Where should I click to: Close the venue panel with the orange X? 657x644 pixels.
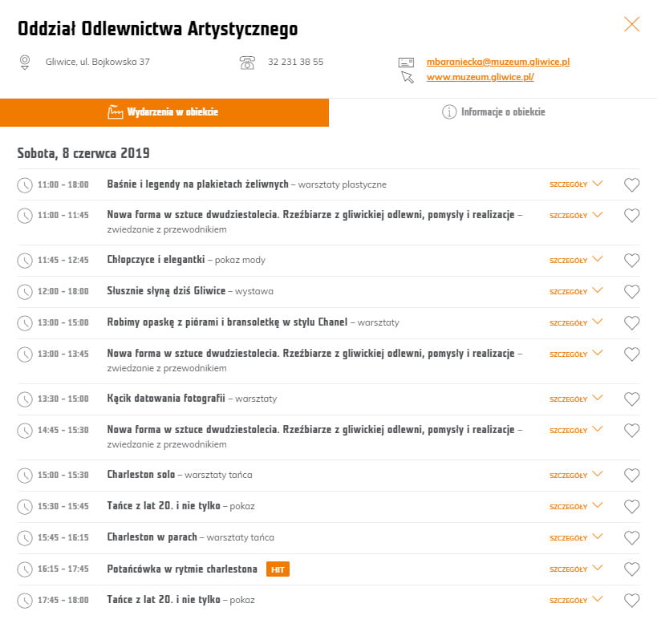click(x=632, y=24)
